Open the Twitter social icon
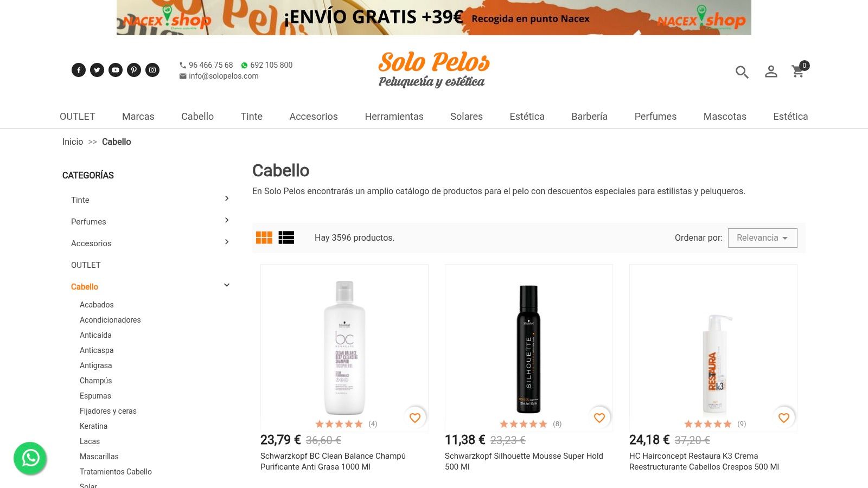The height and width of the screenshot is (488, 868). tap(97, 70)
